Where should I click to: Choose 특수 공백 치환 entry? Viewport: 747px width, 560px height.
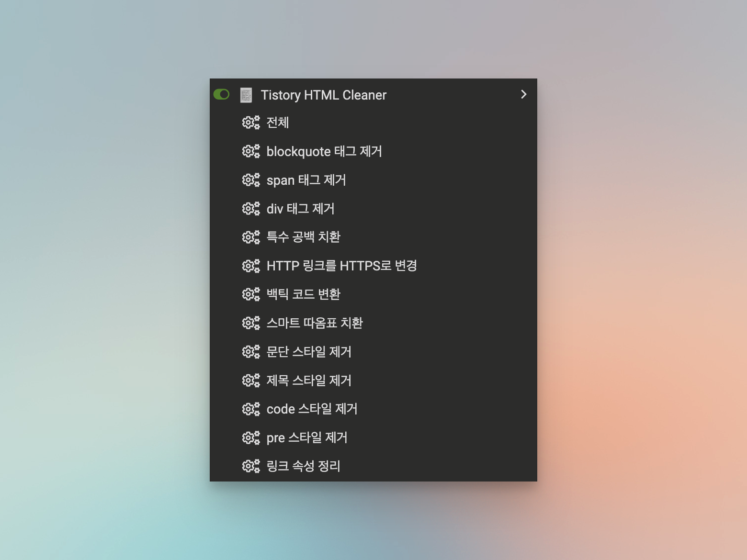coord(303,237)
